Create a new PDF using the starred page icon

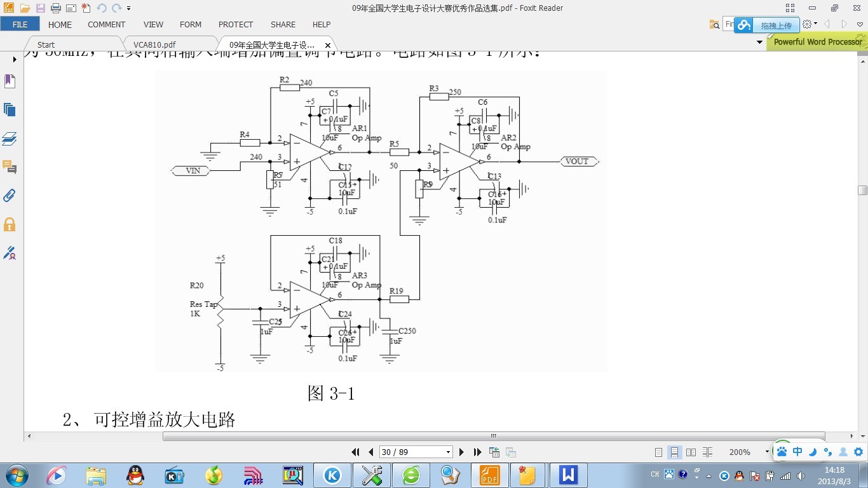point(86,8)
